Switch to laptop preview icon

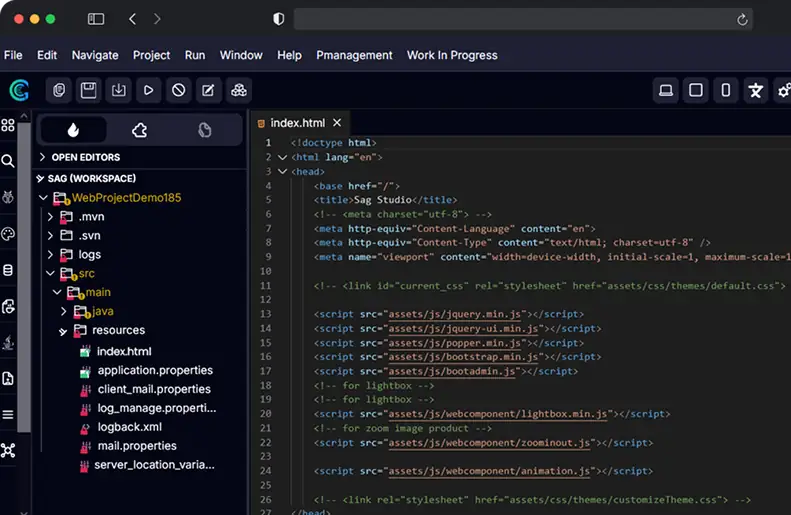pos(666,90)
